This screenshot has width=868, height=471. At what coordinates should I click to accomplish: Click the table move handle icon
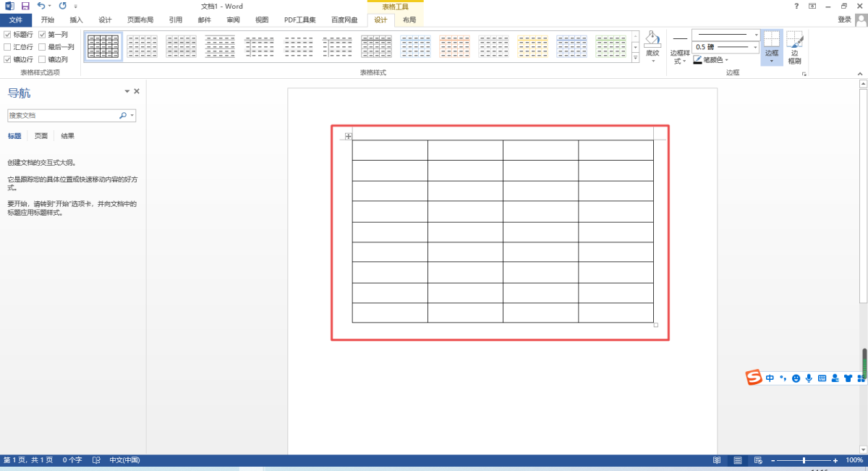[x=348, y=136]
